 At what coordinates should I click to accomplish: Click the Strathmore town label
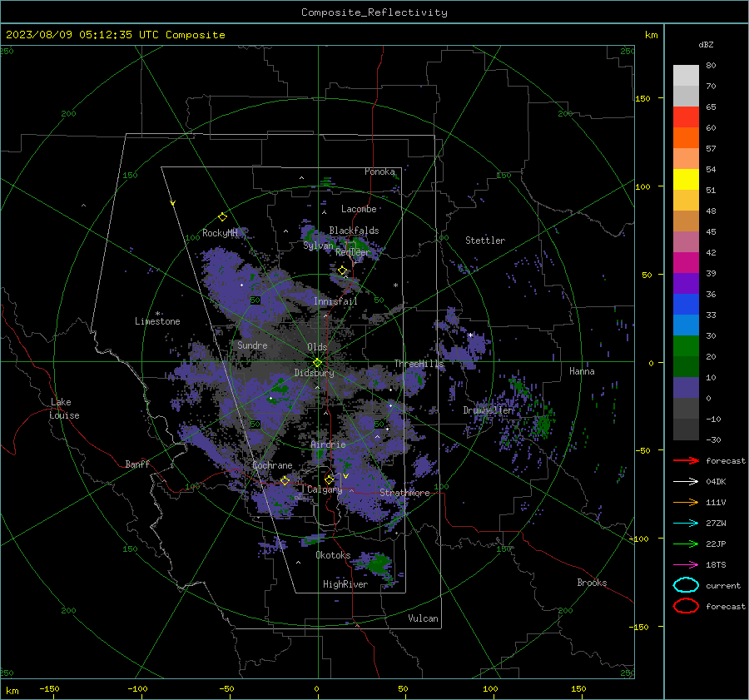click(404, 493)
